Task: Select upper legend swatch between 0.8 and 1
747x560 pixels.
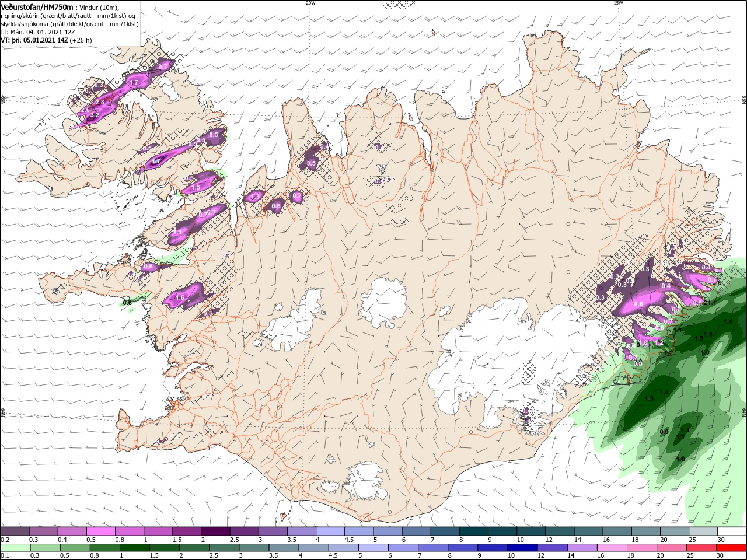Action: point(129,531)
